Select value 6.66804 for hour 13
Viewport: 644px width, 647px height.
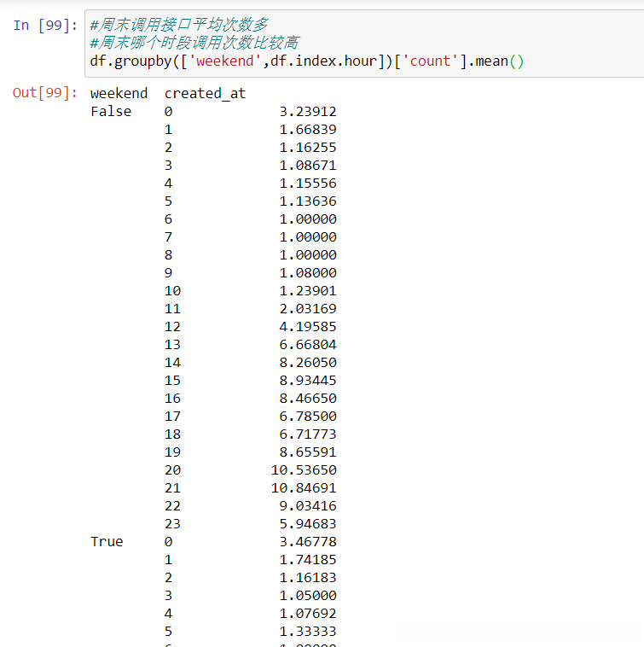308,345
